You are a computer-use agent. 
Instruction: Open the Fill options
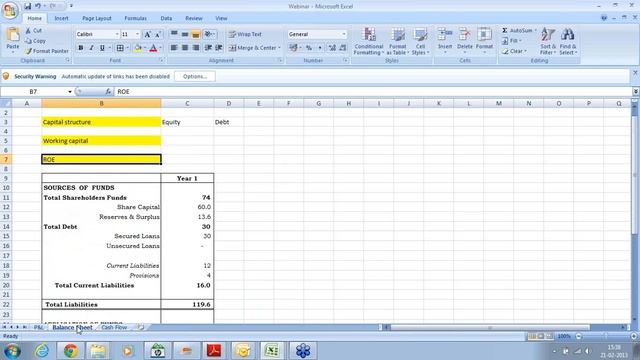pos(513,41)
